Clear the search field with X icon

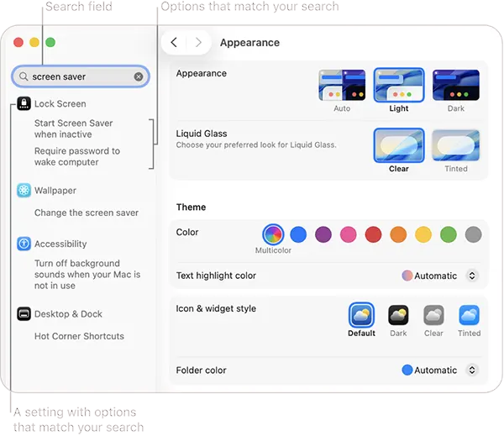click(139, 76)
